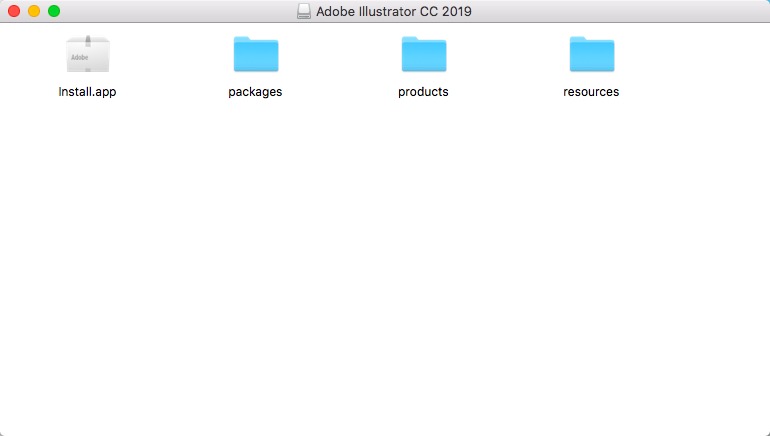Close the Adobe Illustrator CC 2019 window
Image resolution: width=770 pixels, height=436 pixels.
click(x=14, y=11)
